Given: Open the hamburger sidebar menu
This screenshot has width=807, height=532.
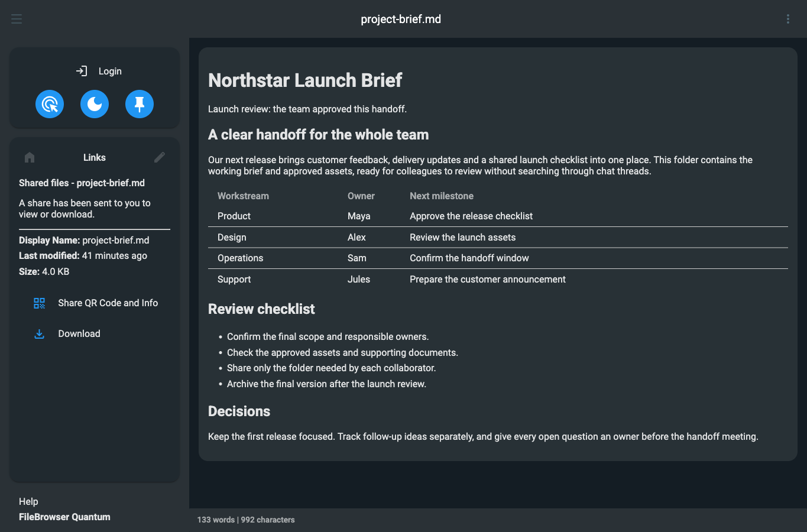Looking at the screenshot, I should coord(17,19).
